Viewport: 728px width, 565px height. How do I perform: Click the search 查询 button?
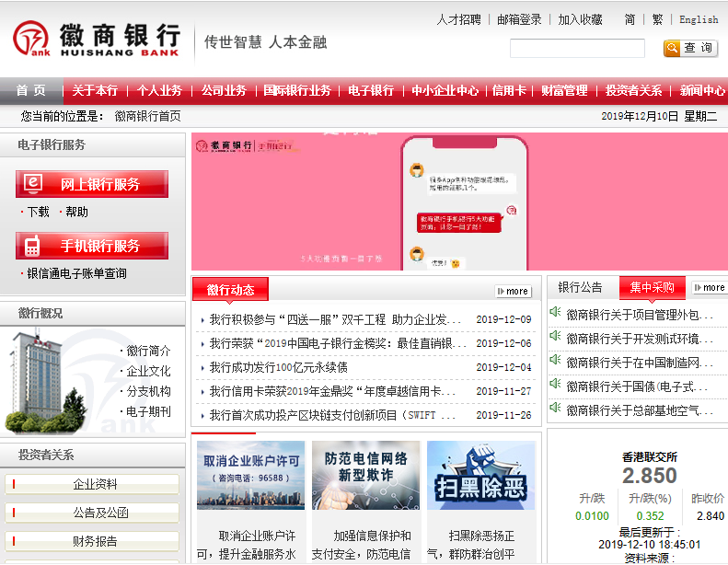690,48
